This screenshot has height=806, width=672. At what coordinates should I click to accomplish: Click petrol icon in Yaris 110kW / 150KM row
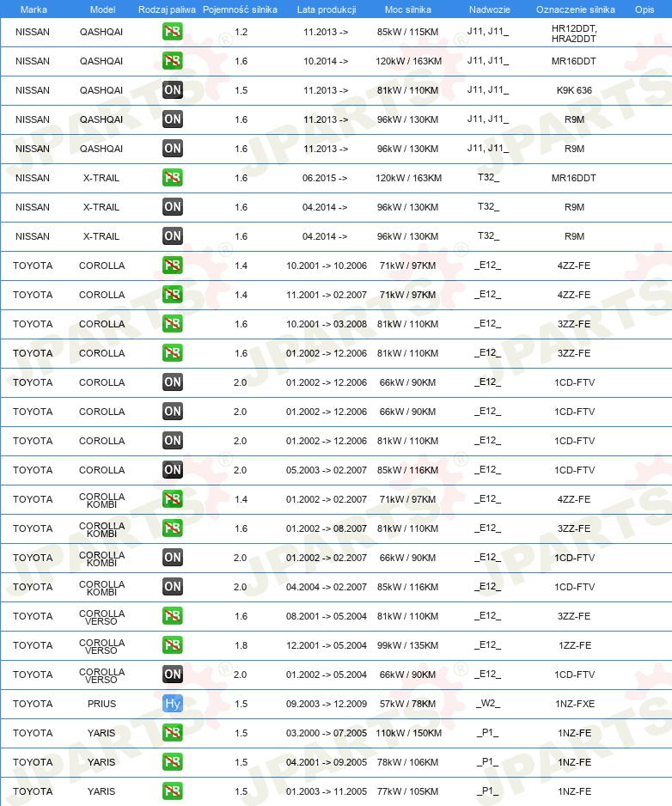(172, 733)
